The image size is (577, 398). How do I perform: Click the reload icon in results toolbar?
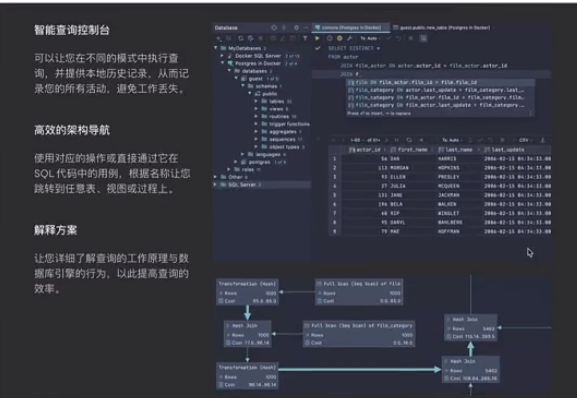pyautogui.click(x=409, y=140)
